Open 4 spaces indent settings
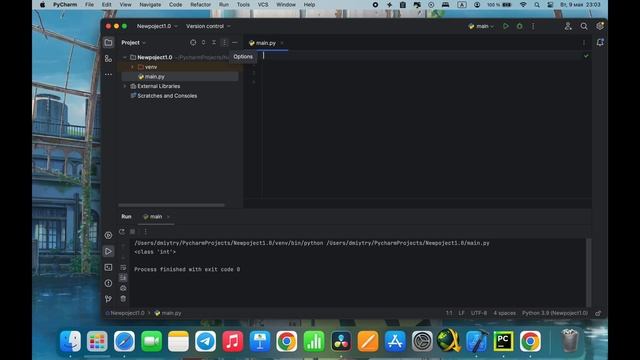The width and height of the screenshot is (640, 360). pos(504,313)
